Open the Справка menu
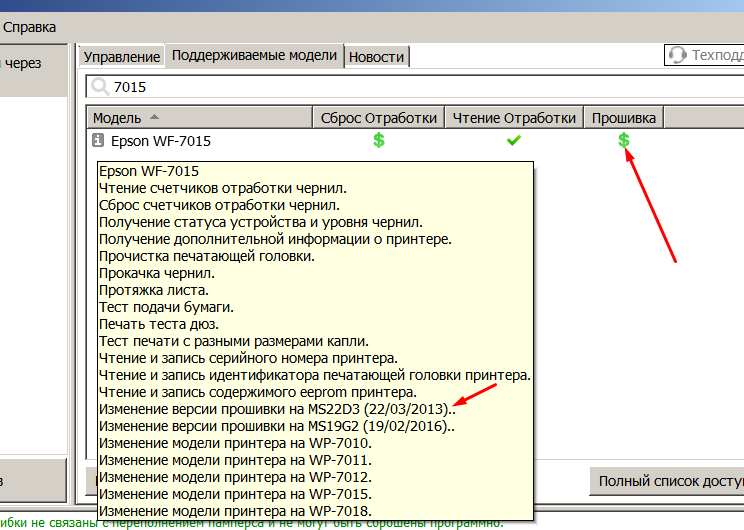Image resolution: width=744 pixels, height=530 pixels. click(29, 27)
